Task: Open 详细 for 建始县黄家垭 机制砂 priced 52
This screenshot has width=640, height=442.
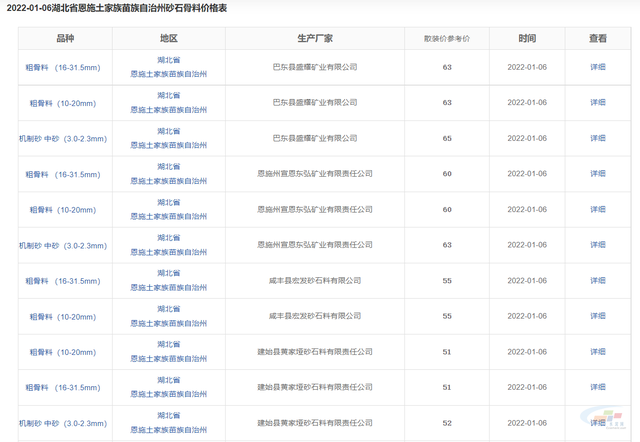Action: pyautogui.click(x=597, y=423)
